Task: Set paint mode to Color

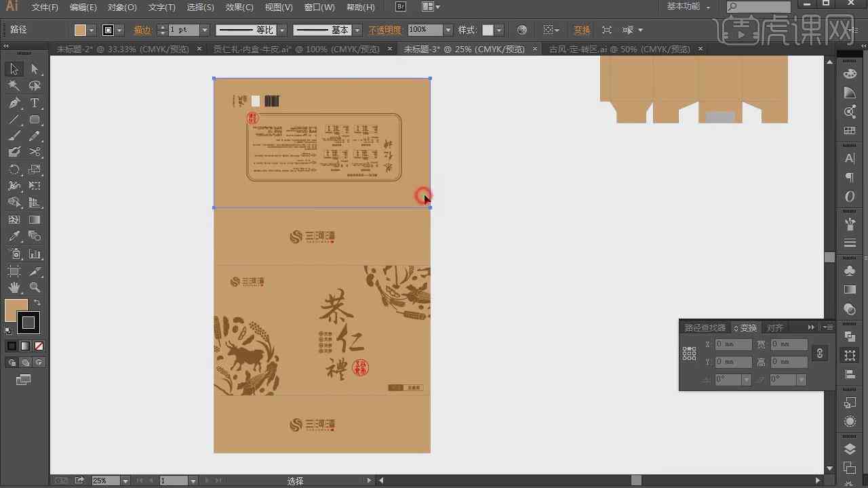Action: click(12, 346)
